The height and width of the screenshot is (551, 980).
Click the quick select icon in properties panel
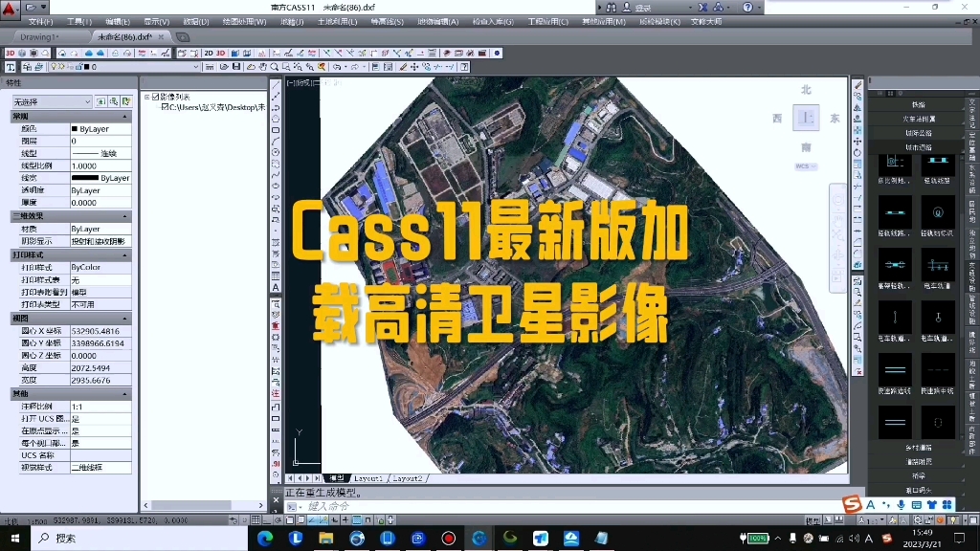126,101
